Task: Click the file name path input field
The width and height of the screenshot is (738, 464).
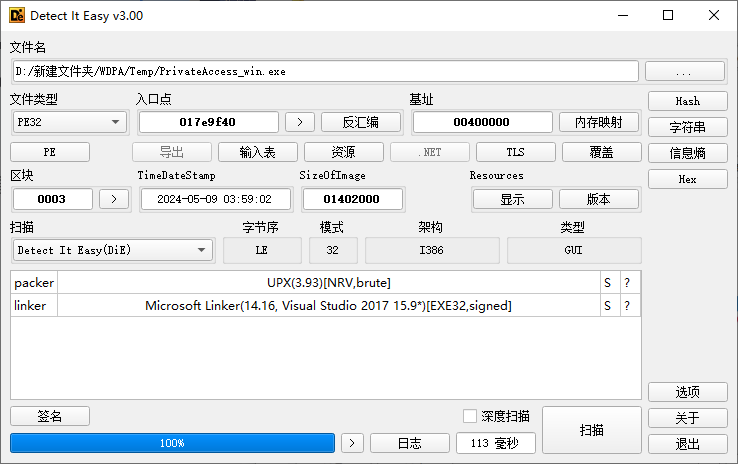Action: (325, 72)
